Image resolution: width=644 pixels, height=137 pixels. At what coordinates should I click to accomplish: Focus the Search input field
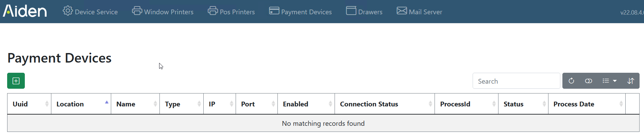tap(516, 81)
